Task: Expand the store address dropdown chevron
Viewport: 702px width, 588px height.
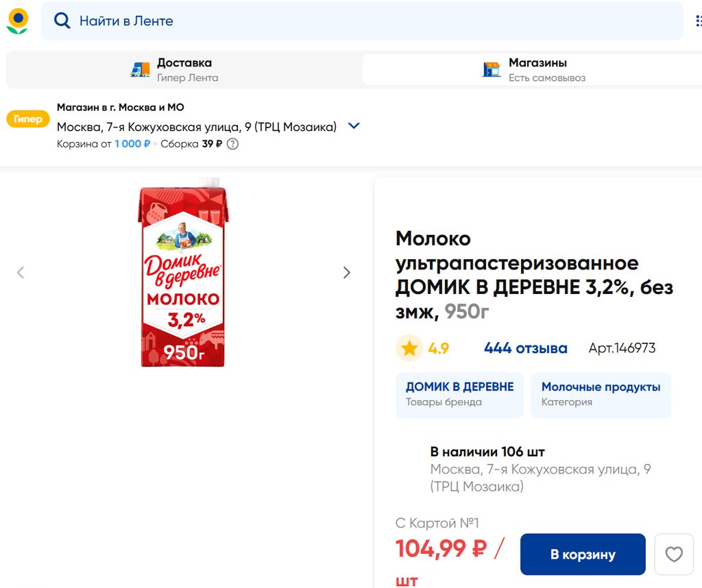Action: (354, 126)
